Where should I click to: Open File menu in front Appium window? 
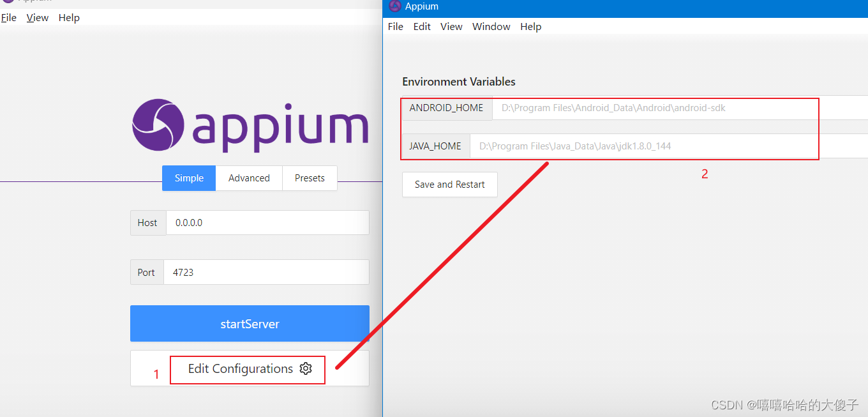[396, 26]
